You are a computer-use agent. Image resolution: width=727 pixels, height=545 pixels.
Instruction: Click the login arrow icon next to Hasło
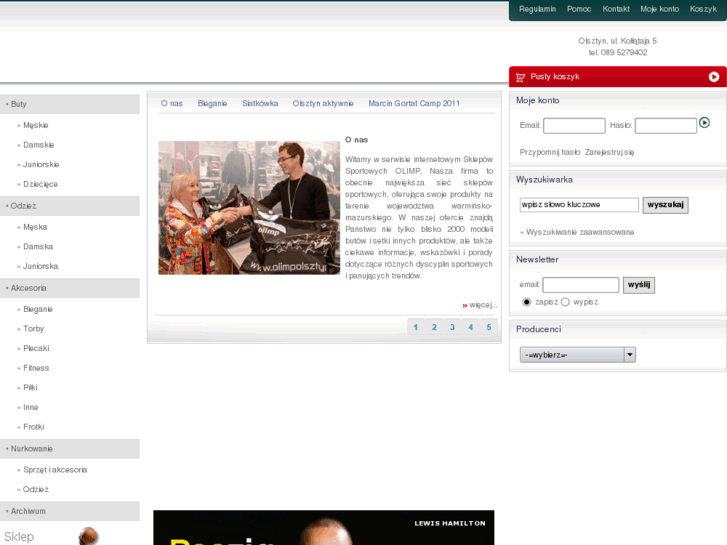click(704, 123)
